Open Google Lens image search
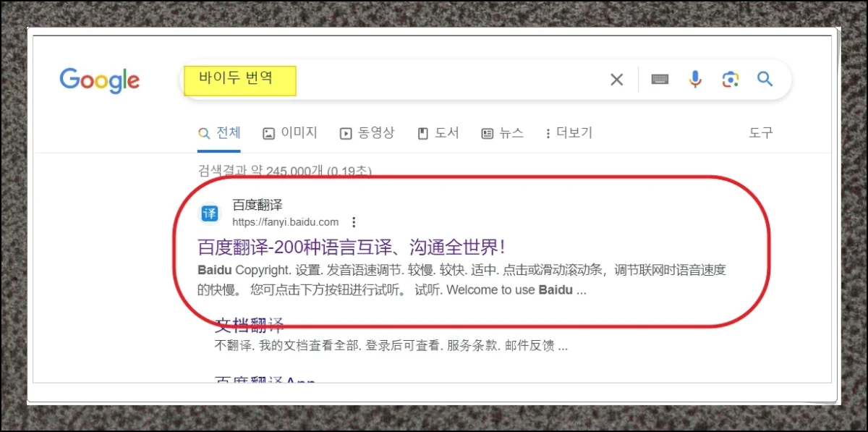Screen dimensions: 868x432 pyautogui.click(x=730, y=80)
